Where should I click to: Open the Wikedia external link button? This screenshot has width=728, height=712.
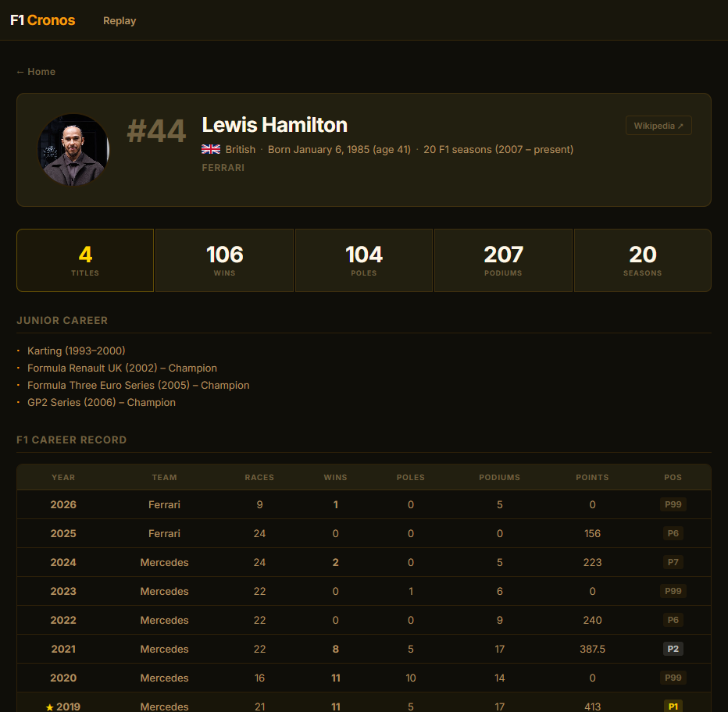(658, 126)
